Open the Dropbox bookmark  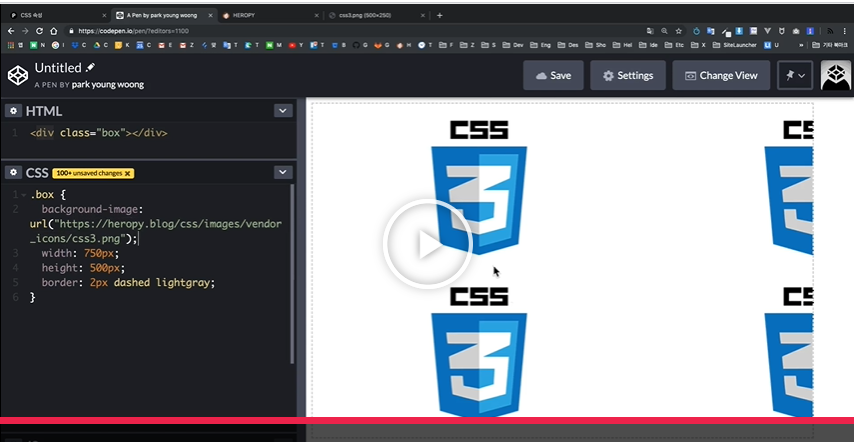[78, 45]
